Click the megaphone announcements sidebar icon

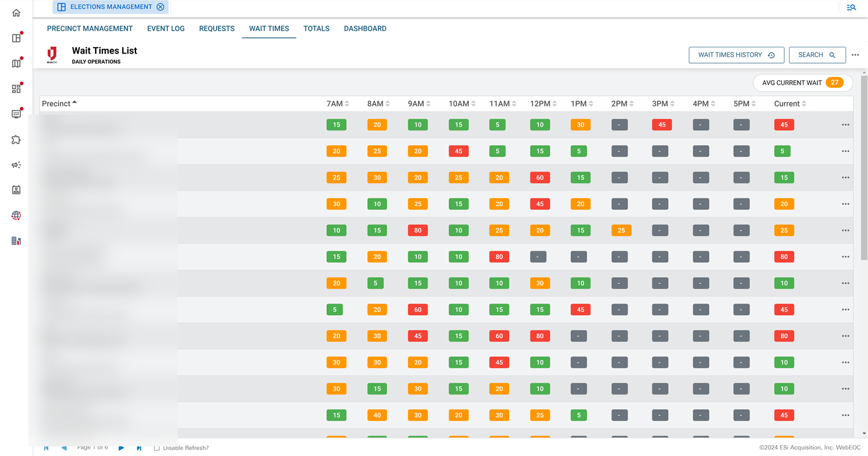coord(16,165)
